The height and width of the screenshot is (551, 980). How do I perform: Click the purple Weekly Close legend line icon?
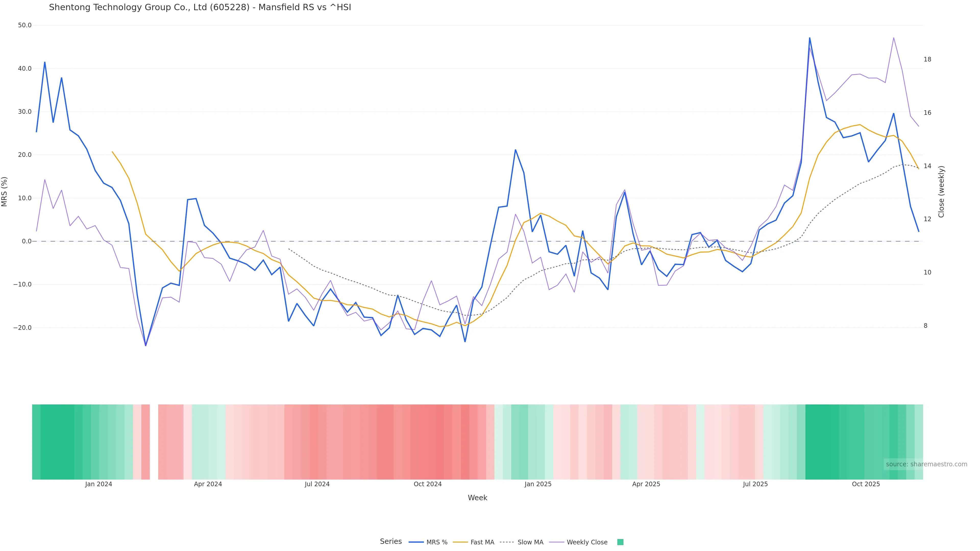coord(557,542)
